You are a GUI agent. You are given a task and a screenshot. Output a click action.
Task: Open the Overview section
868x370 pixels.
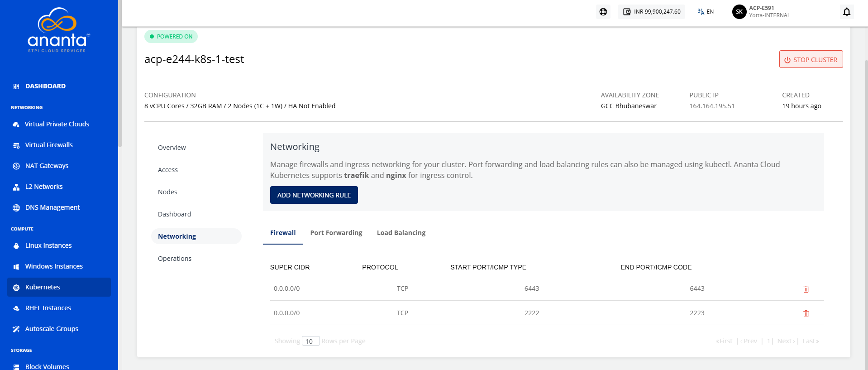tap(172, 148)
